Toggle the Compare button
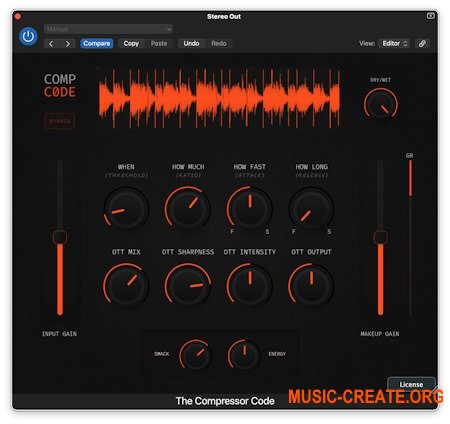 (97, 44)
